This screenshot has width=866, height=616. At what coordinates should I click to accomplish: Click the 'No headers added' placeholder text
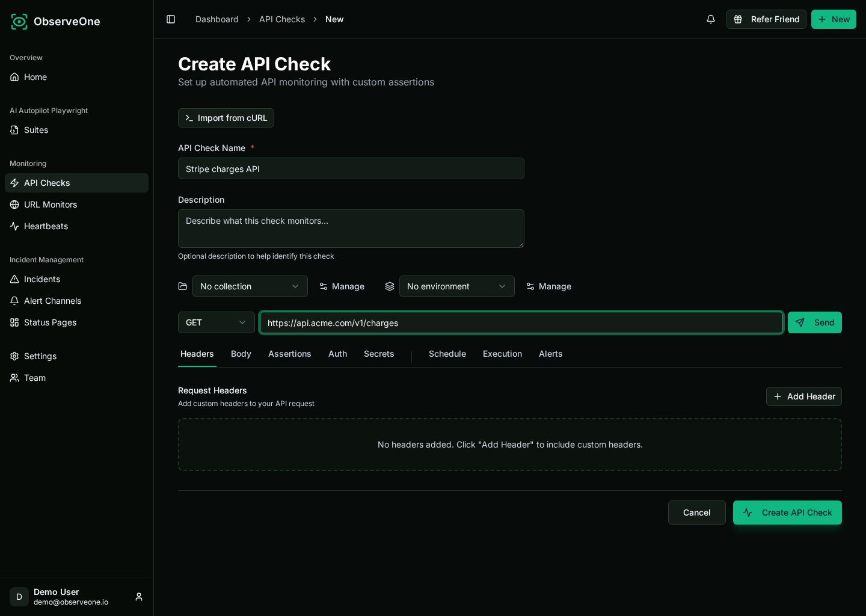point(510,445)
